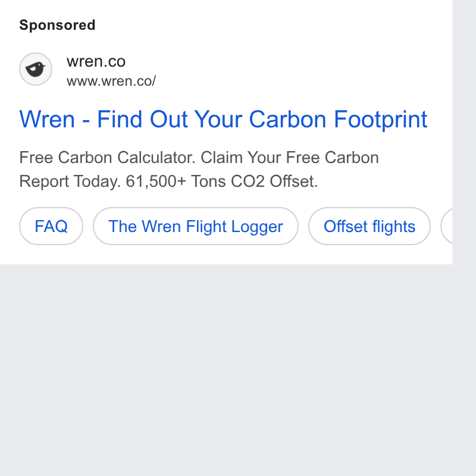Click the word 'Footprint' in the ad headline

[x=380, y=120]
